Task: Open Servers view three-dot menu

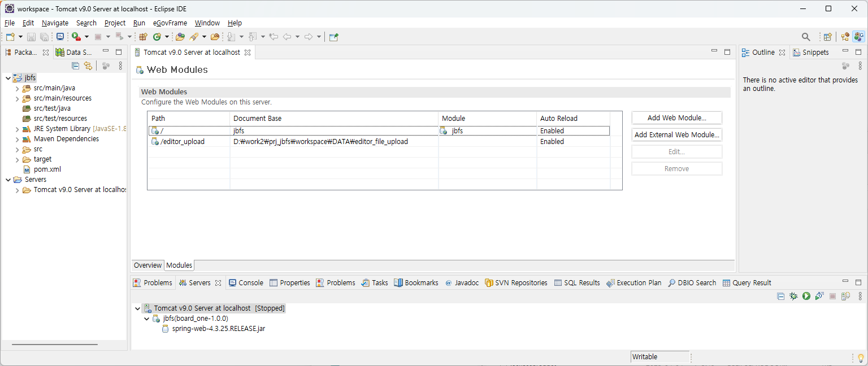Action: [860, 296]
